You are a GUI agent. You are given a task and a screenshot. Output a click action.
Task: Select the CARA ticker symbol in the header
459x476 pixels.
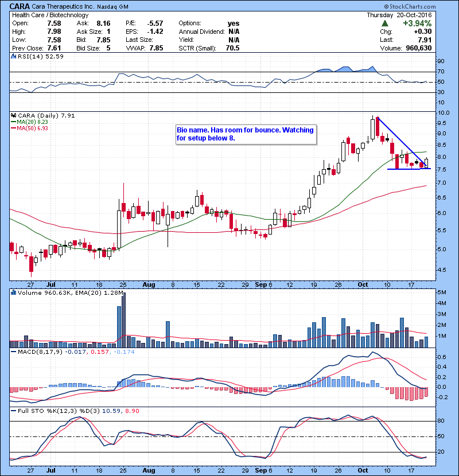tap(20, 6)
